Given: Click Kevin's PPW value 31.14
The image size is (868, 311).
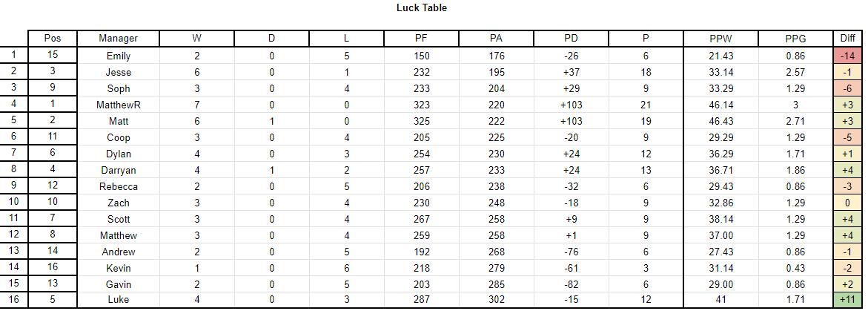Looking at the screenshot, I should coord(720,268).
